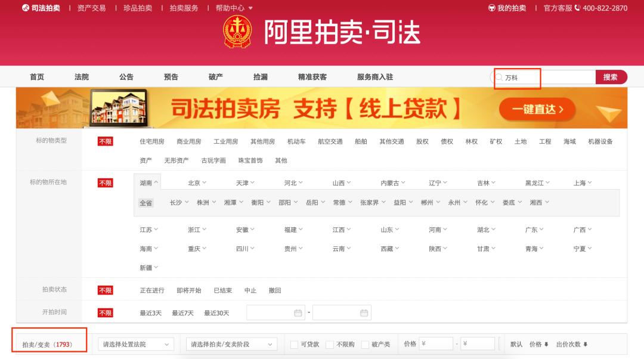The image size is (644, 359).
Task: Click the 我的拍卖 user icon
Action: [x=491, y=8]
